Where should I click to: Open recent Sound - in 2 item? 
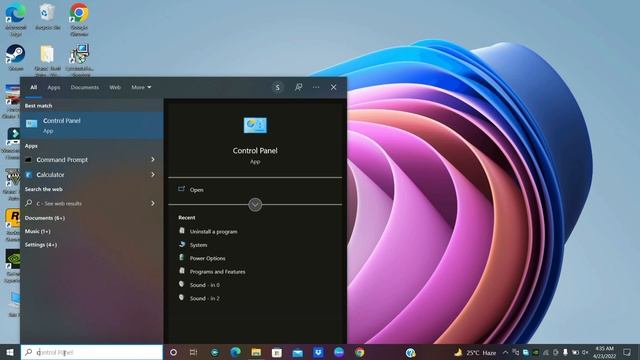click(x=199, y=298)
